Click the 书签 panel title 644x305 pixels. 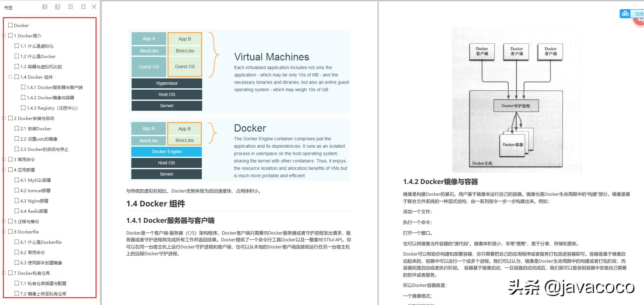point(8,7)
